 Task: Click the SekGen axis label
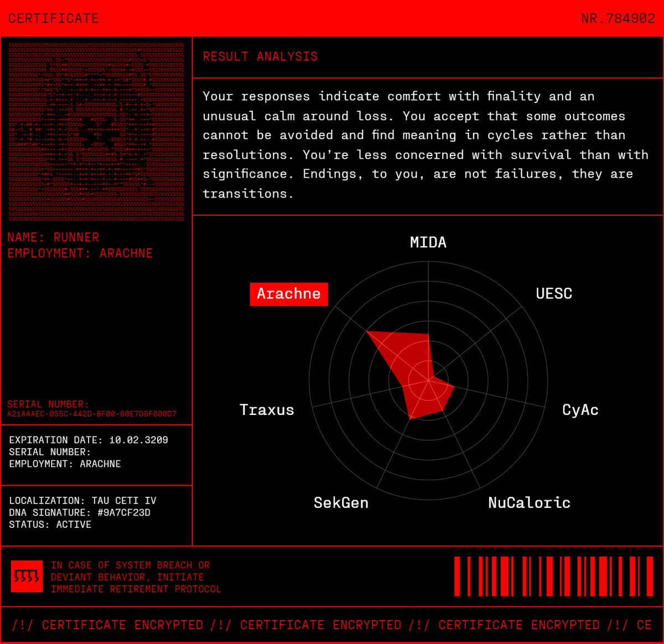click(x=341, y=503)
